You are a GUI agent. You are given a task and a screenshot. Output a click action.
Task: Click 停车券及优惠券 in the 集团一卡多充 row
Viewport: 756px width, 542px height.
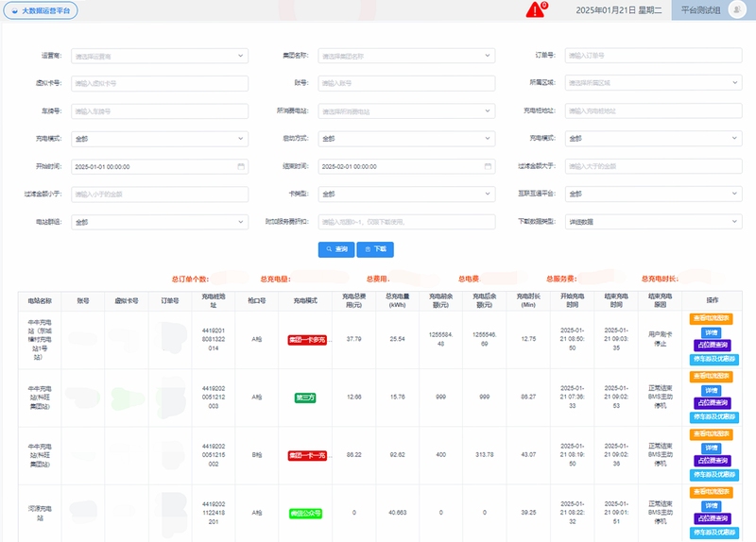pyautogui.click(x=714, y=359)
